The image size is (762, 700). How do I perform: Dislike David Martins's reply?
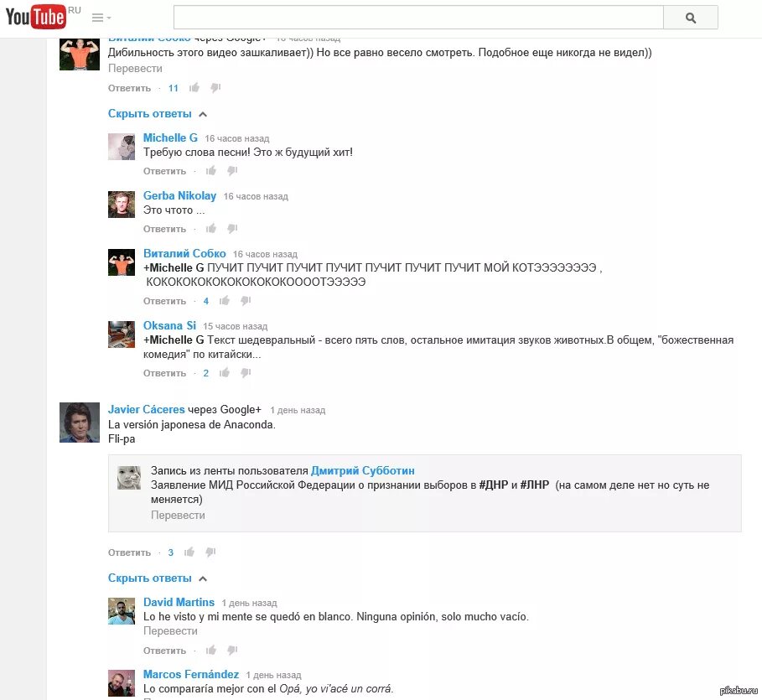coord(232,650)
